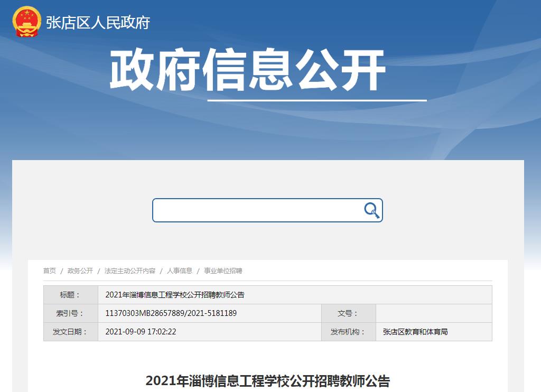Click the 发布机构 label cell
Viewport: 541px width, 392px height.
click(349, 332)
